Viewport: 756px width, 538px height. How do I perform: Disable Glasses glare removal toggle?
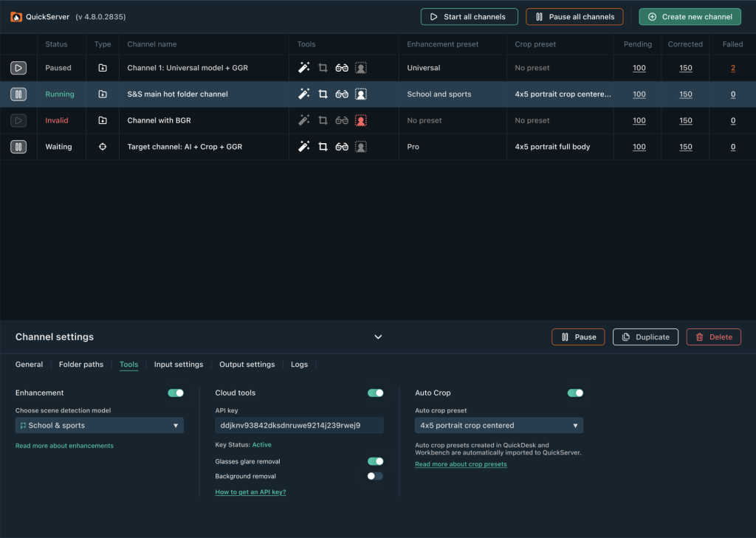[x=376, y=461]
